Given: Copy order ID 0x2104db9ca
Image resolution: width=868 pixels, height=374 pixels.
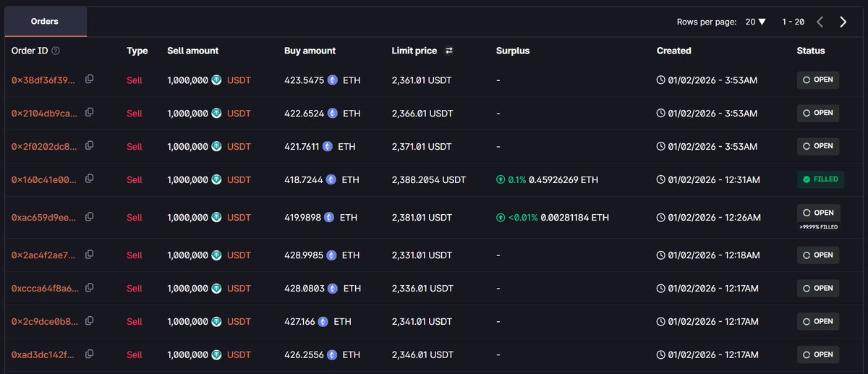Looking at the screenshot, I should (x=90, y=113).
